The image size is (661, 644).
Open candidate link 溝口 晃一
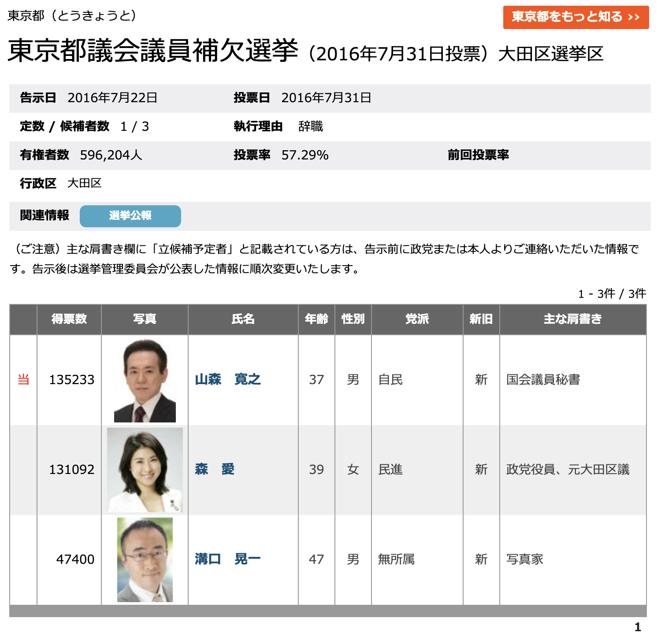point(228,559)
